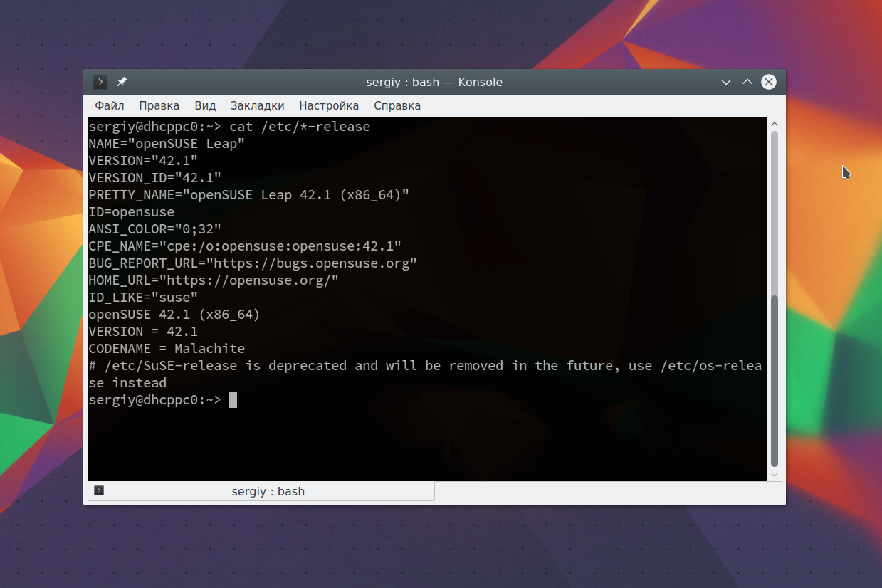Click the scrollbar up arrow
Image resolution: width=882 pixels, height=588 pixels.
click(775, 124)
